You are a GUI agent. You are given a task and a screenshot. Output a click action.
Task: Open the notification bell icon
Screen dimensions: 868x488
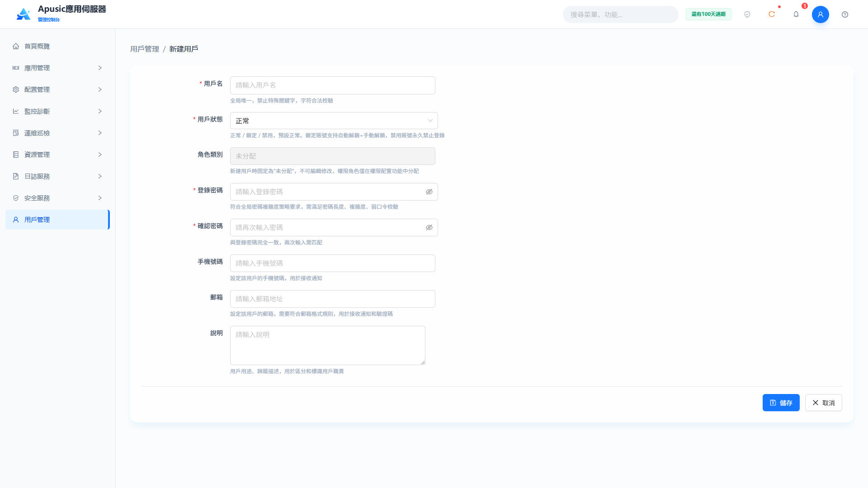[796, 14]
